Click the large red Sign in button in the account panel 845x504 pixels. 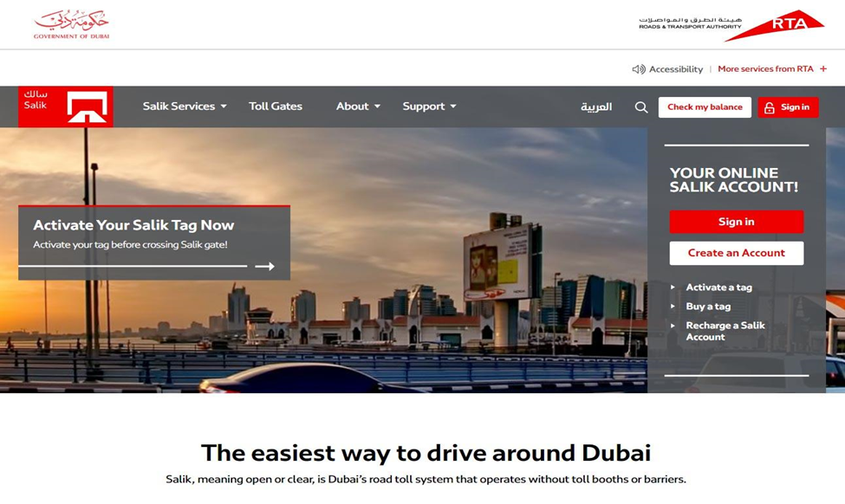(x=736, y=222)
